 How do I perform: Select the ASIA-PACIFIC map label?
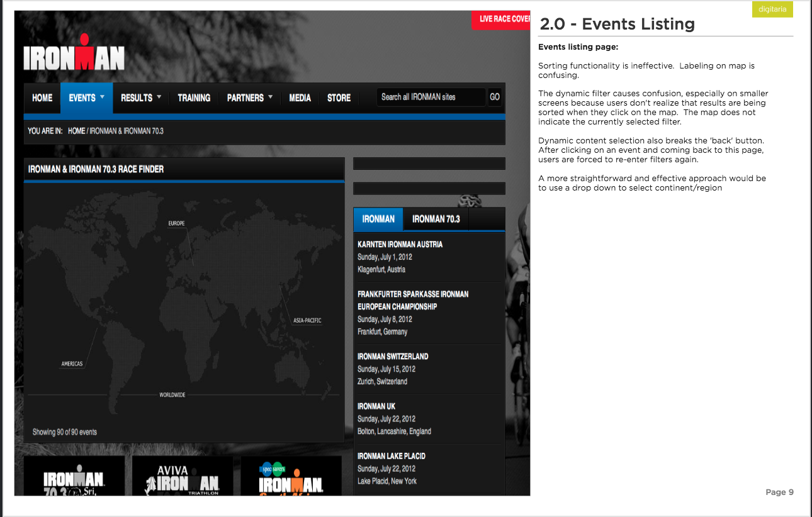pos(307,321)
